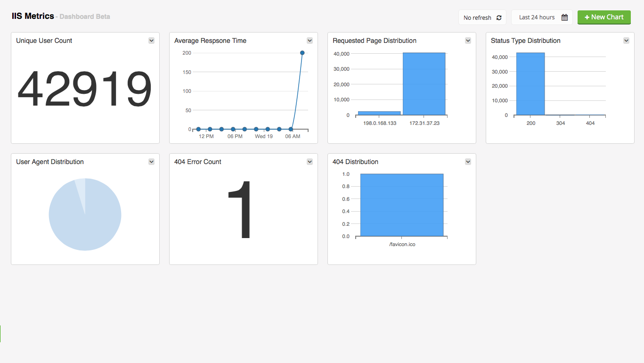This screenshot has height=363, width=644.
Task: Click the 198.0.168.133 bar in chart
Action: (x=379, y=113)
